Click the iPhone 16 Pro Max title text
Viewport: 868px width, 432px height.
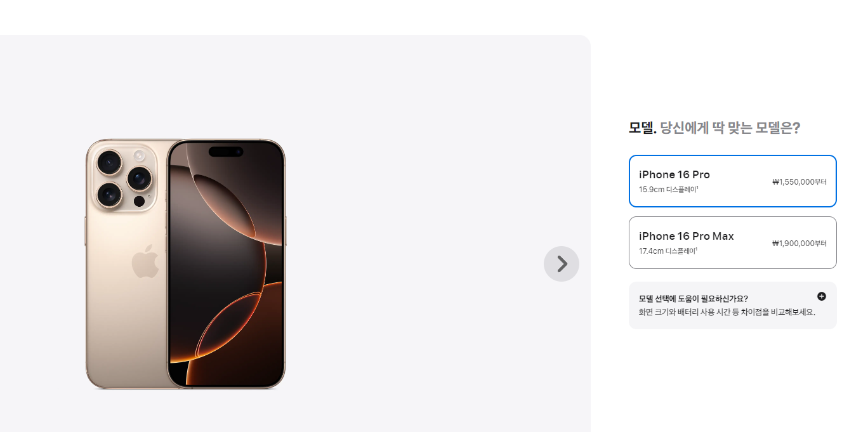tap(687, 236)
